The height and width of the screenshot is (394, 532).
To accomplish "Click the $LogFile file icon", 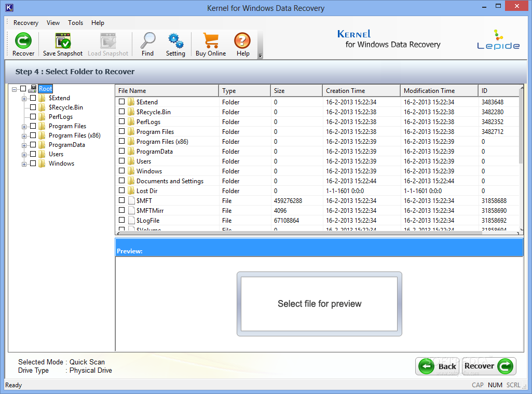I will click(x=131, y=220).
